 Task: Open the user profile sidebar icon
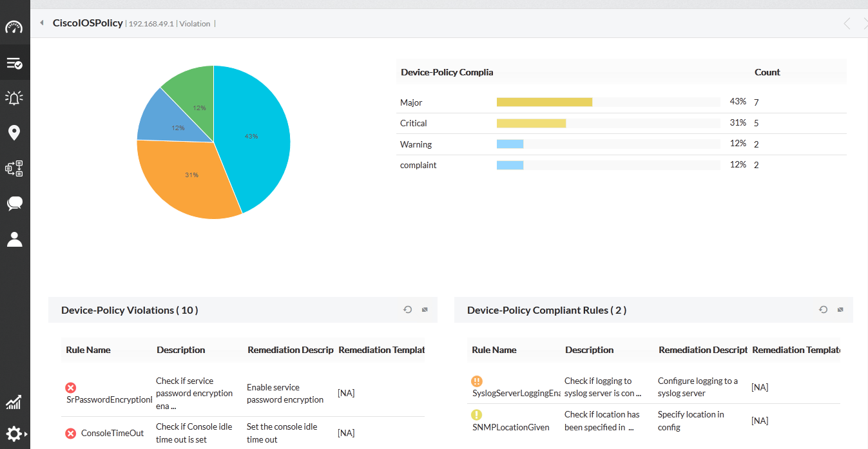pos(14,239)
